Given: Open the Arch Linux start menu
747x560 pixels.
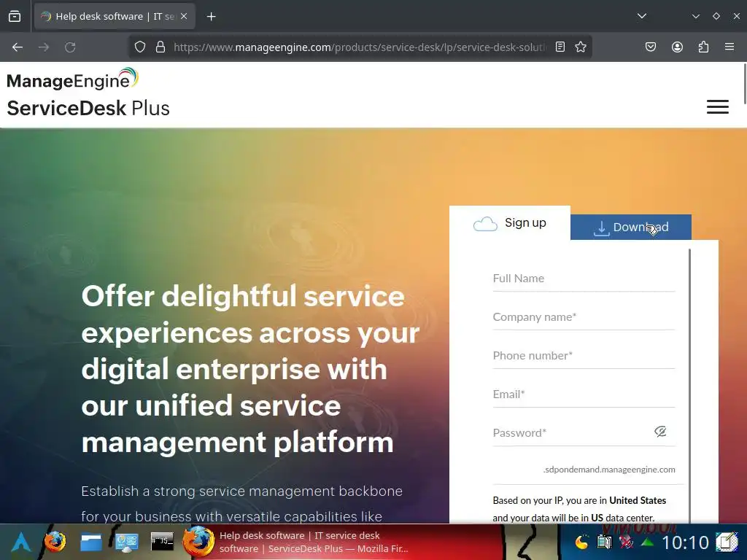Looking at the screenshot, I should (21, 542).
